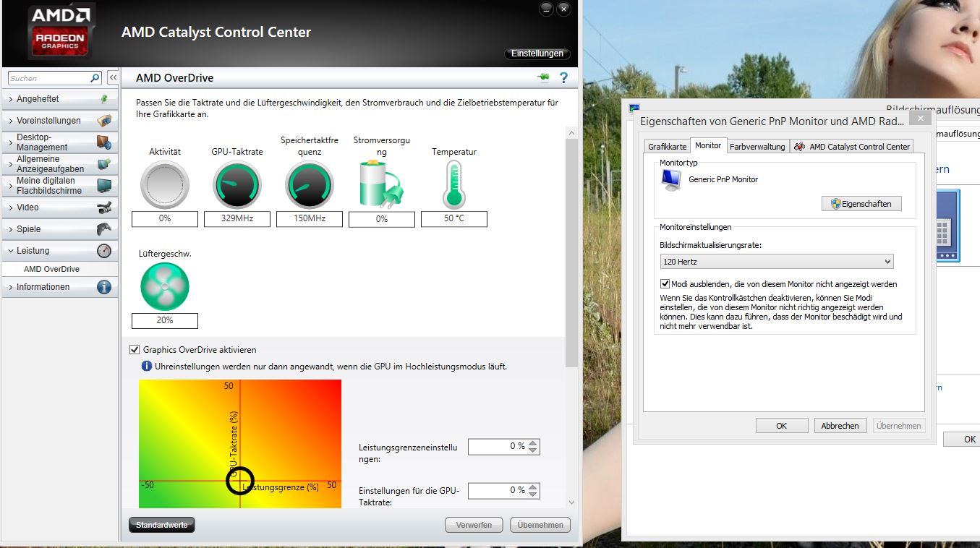Expand Allgemeine Anzeigeaufgaben section
980x548 pixels.
click(x=11, y=164)
